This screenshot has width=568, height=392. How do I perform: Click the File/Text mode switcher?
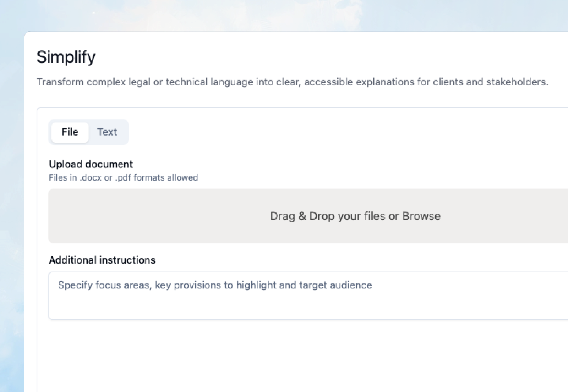[89, 132]
